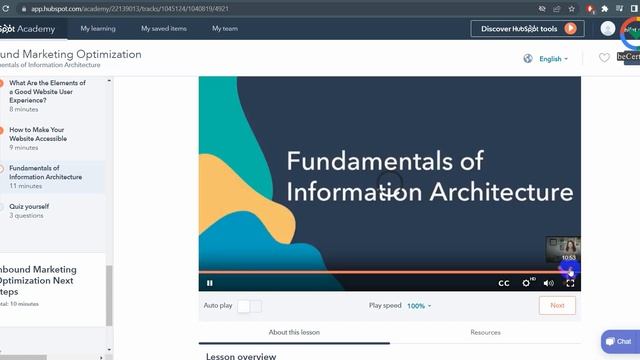
Task: Click the share page icon in address bar
Action: point(556,9)
